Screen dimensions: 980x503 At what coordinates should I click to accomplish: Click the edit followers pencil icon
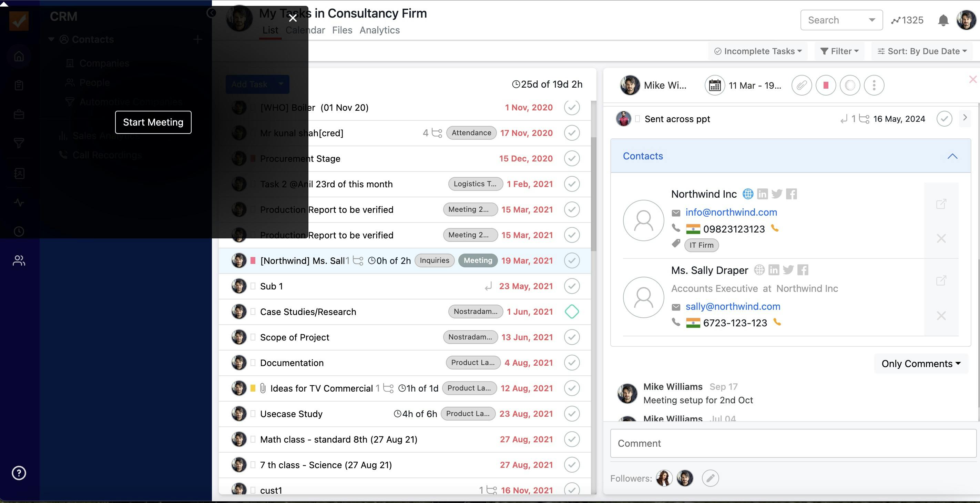(710, 478)
